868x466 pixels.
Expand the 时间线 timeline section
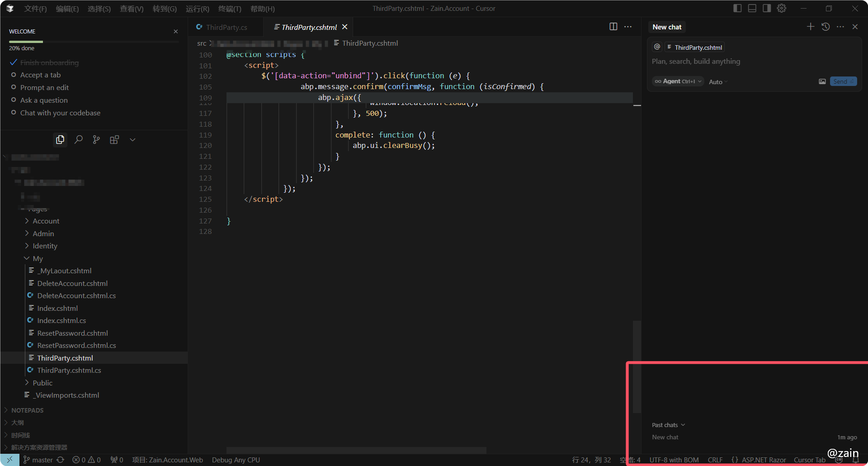[x=20, y=435]
